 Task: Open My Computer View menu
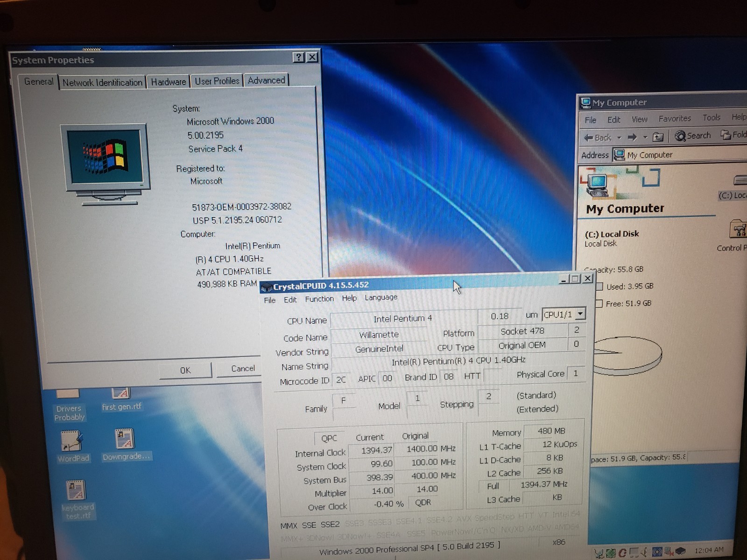point(639,119)
